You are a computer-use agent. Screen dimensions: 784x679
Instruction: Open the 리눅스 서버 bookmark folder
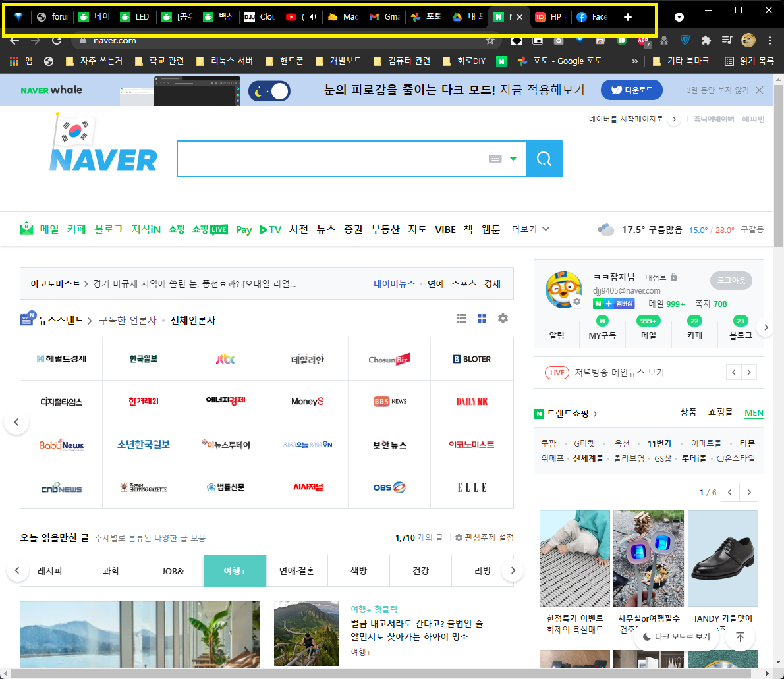point(225,61)
